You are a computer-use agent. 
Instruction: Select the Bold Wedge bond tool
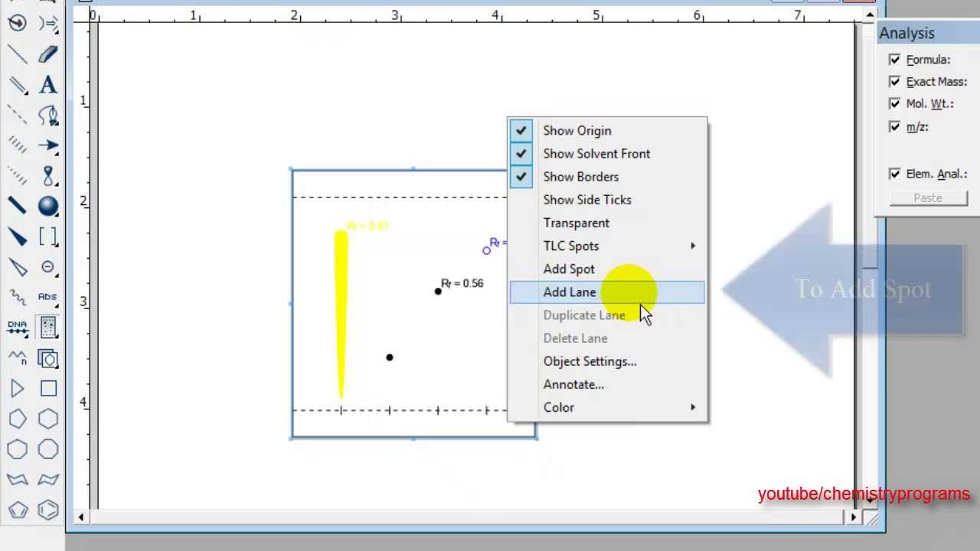pos(17,236)
